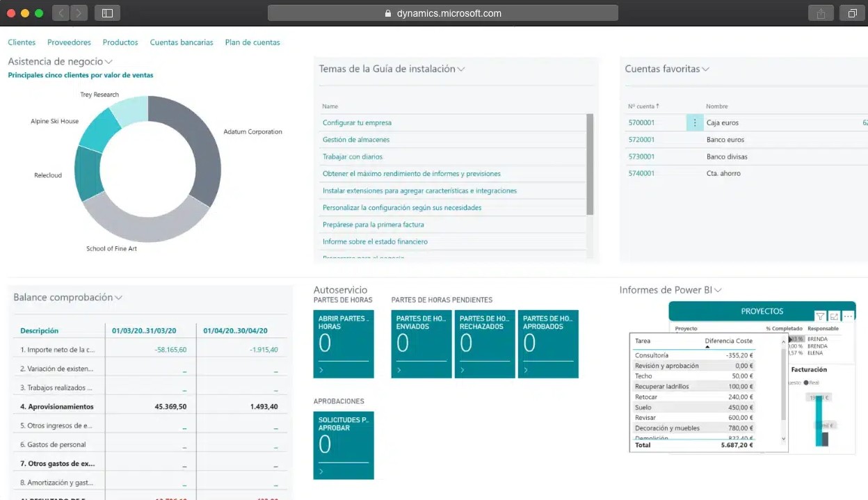Sort by the Nº cuenta column header
868x500 pixels.
[x=643, y=106]
